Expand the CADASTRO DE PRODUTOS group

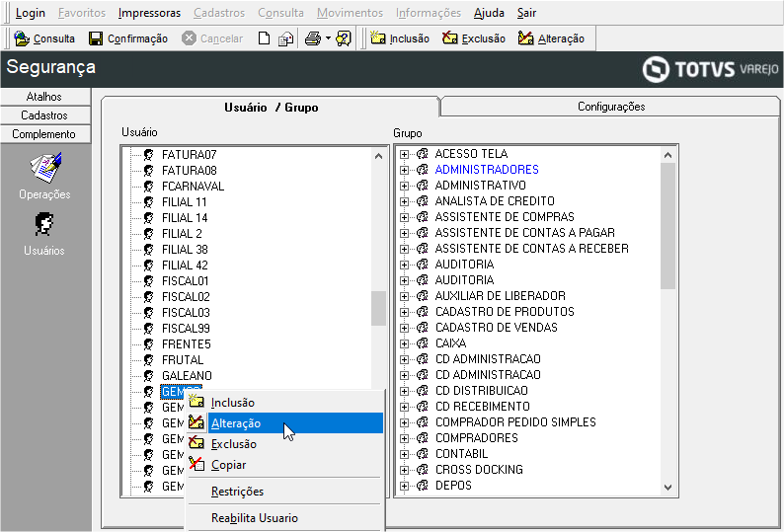(404, 312)
